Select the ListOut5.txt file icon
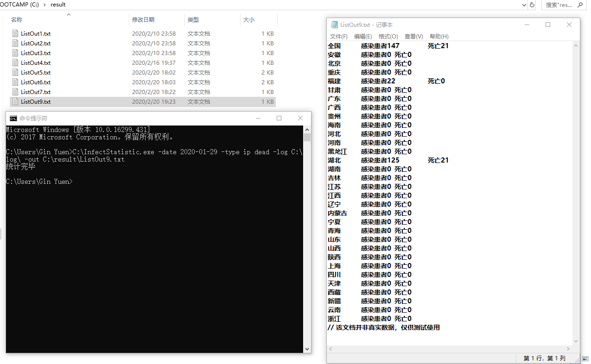Screen dimensions: 591x364 pyautogui.click(x=16, y=72)
